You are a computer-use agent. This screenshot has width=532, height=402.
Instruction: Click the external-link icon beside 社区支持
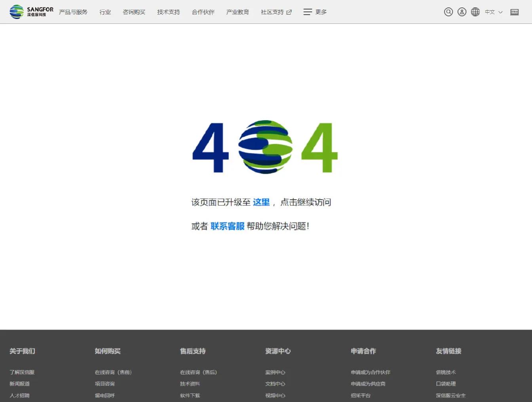(289, 12)
